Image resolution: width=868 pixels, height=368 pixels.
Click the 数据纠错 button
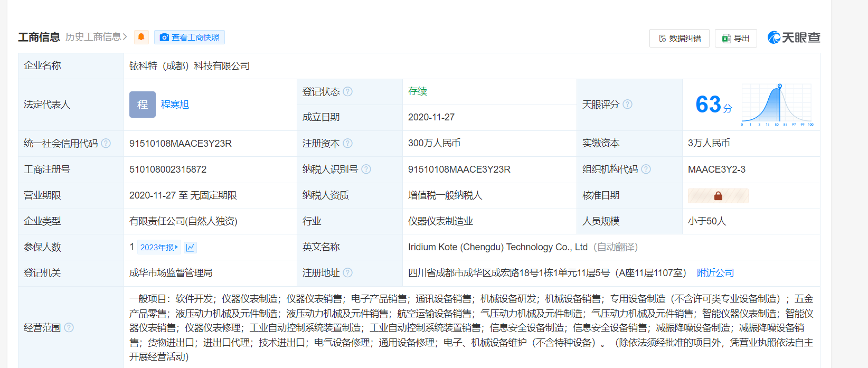pyautogui.click(x=680, y=38)
